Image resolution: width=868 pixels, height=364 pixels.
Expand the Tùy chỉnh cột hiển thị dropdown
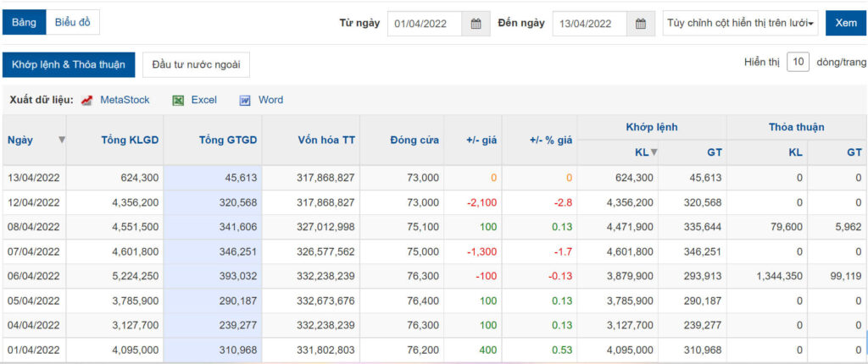pyautogui.click(x=740, y=23)
